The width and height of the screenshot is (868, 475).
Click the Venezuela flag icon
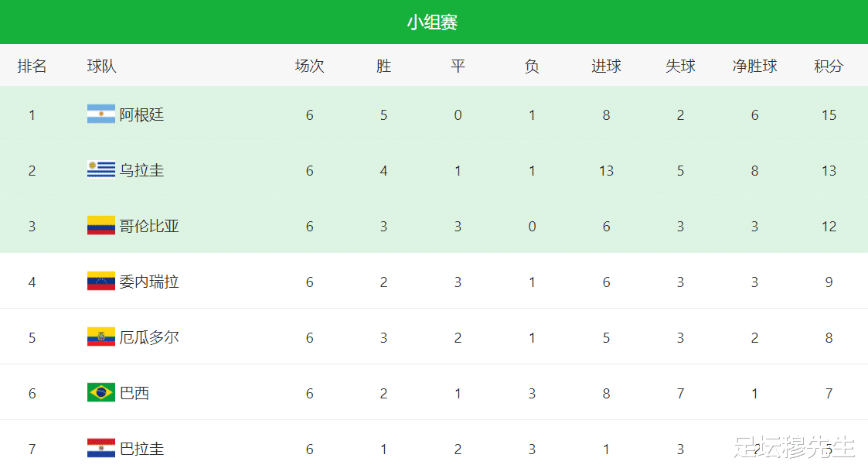point(101,281)
